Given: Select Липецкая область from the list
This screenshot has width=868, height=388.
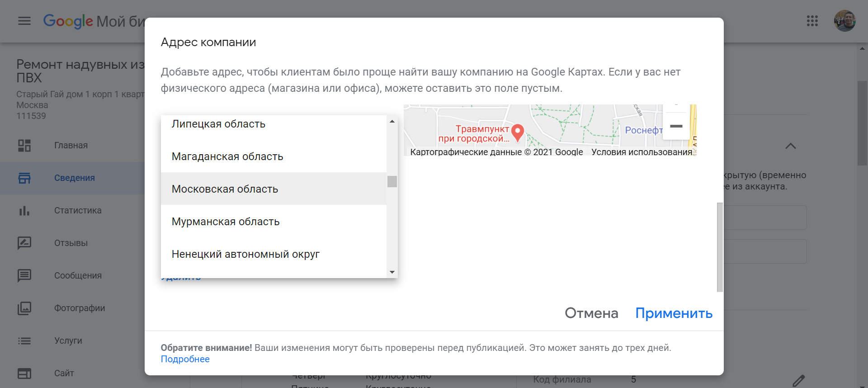Looking at the screenshot, I should (x=274, y=124).
